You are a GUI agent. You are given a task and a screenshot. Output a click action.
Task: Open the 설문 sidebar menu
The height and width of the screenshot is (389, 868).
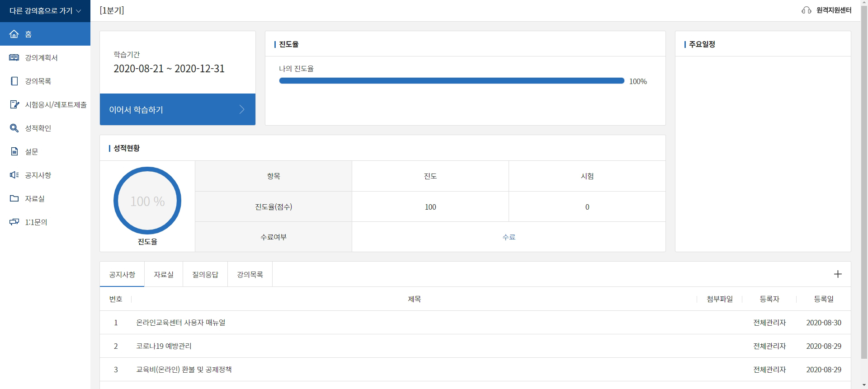coord(45,151)
